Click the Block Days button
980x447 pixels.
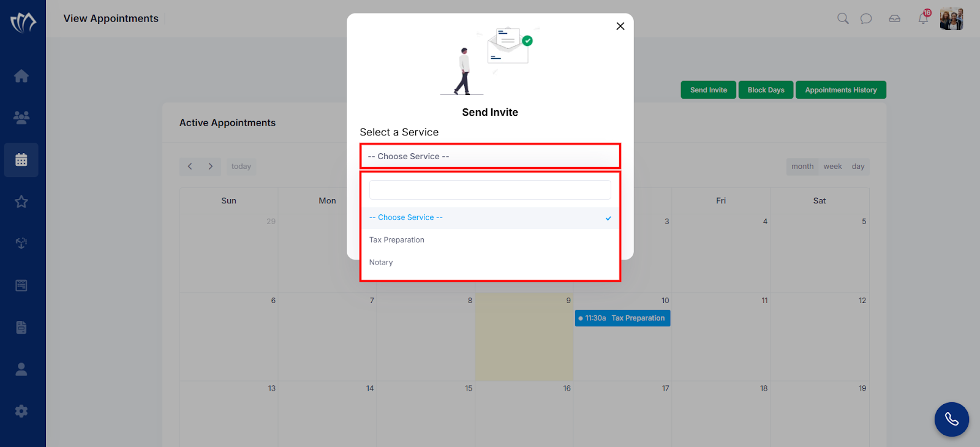766,90
